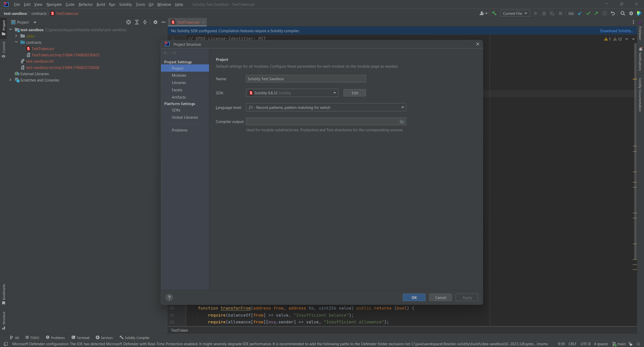Image resolution: width=644 pixels, height=347 pixels.
Task: Open Solidity Documentation side panel
Action: pos(640,95)
